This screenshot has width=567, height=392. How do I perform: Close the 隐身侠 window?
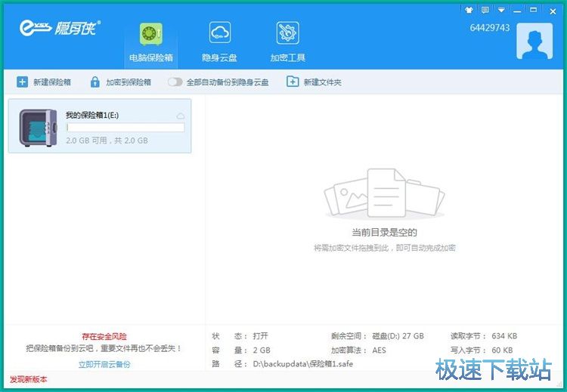pos(553,11)
